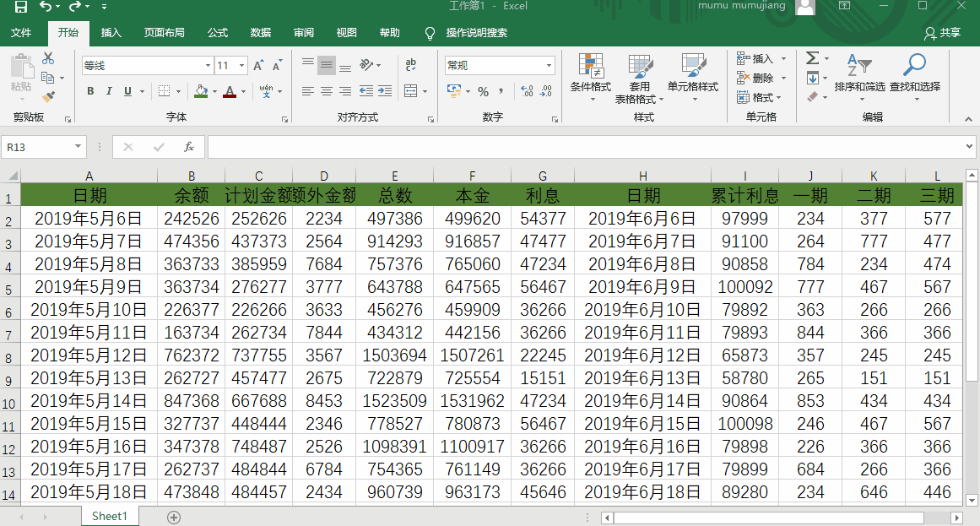Image resolution: width=980 pixels, height=526 pixels.
Task: Click the 共享 share button
Action: 943,33
